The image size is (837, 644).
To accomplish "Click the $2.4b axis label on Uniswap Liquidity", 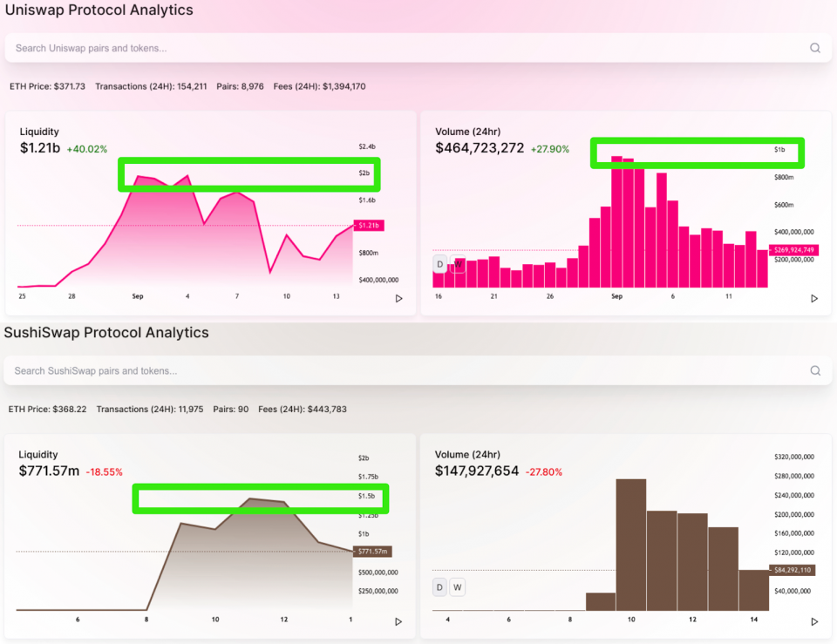I will point(367,146).
